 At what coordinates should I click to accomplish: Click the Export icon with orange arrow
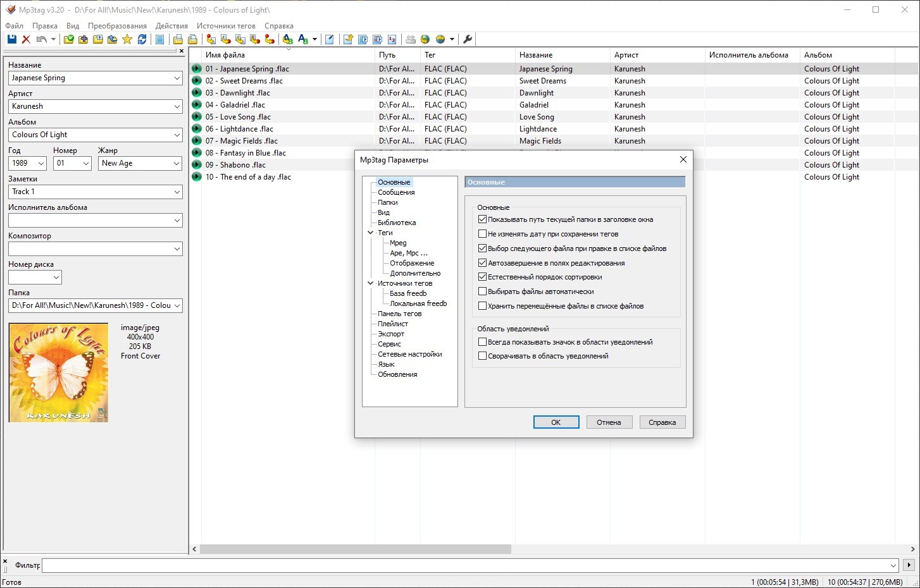pos(348,39)
